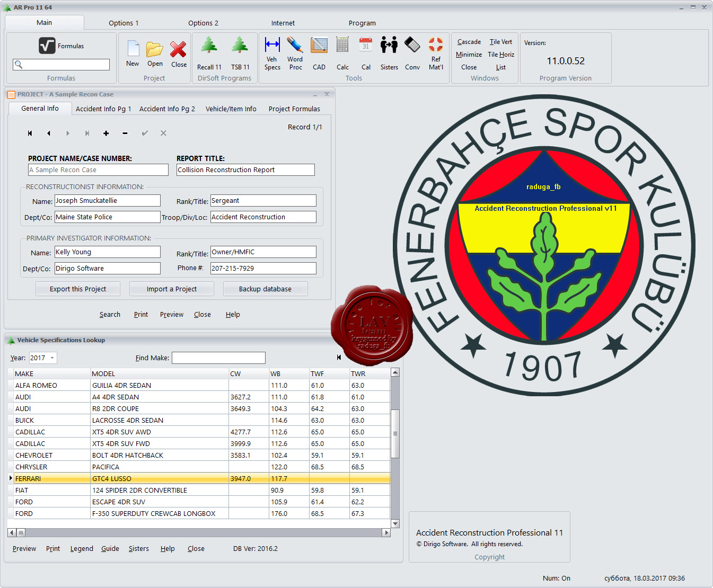Screen dimensions: 713x588
Task: Switch to Options 2 tab
Action: 203,23
